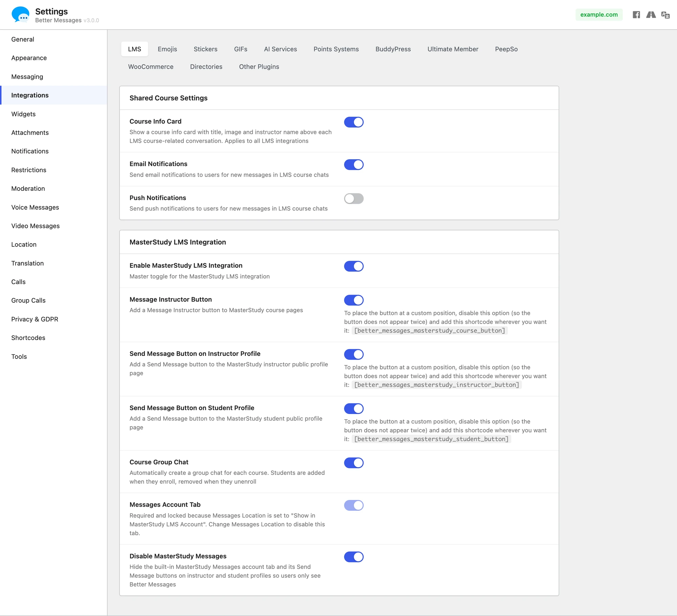The height and width of the screenshot is (616, 677).
Task: Open General settings in the sidebar
Action: pyautogui.click(x=53, y=39)
